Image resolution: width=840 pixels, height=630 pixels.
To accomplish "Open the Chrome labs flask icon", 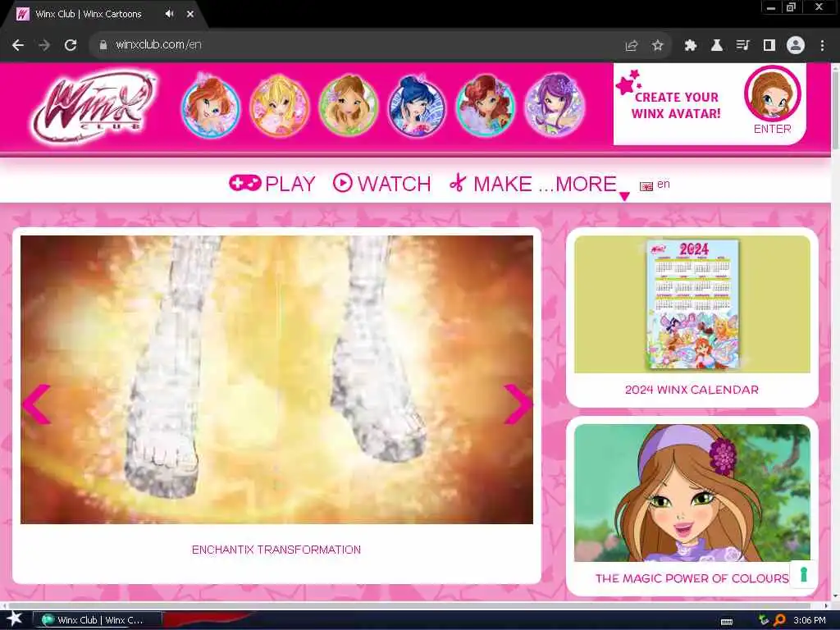I will coord(717,46).
